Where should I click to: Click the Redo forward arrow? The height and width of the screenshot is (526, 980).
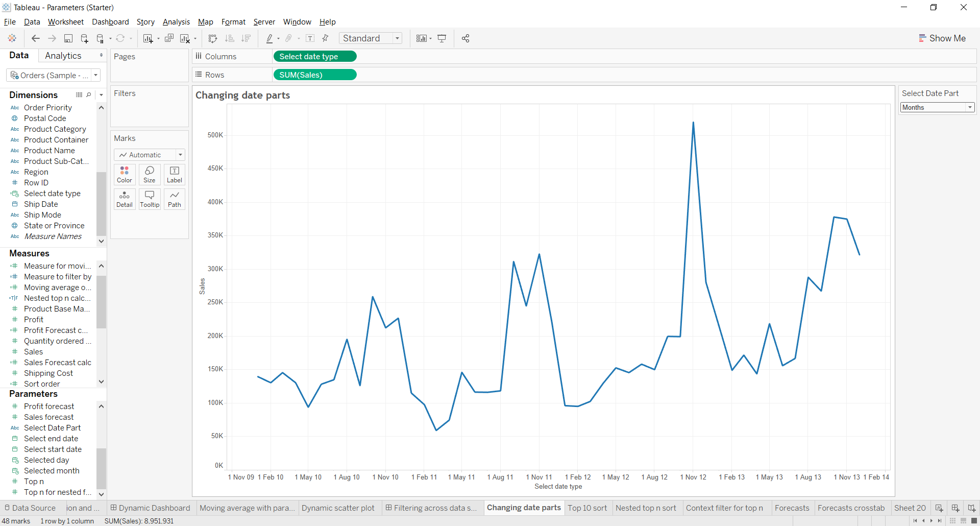52,38
